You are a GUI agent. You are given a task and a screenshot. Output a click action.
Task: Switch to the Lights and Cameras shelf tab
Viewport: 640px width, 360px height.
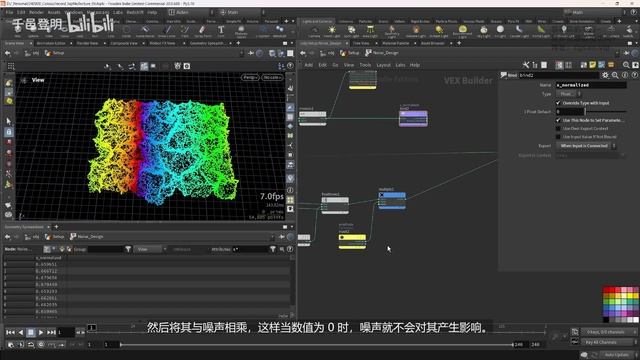pyautogui.click(x=317, y=21)
